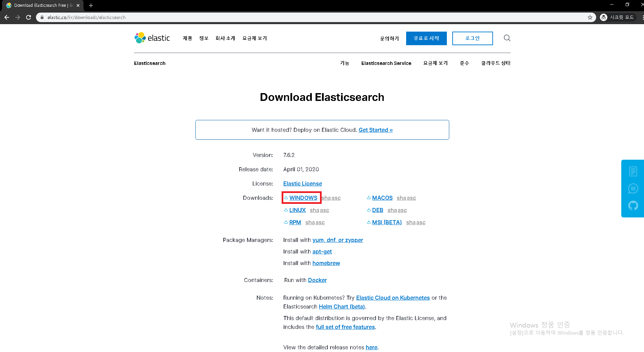Open full set of free features link
This screenshot has width=644, height=352.
[345, 327]
